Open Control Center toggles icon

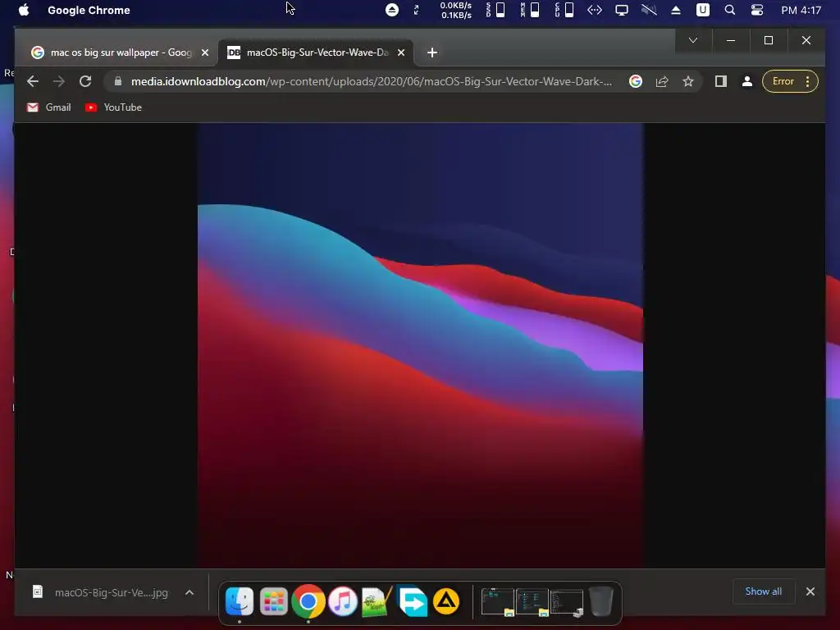(757, 10)
